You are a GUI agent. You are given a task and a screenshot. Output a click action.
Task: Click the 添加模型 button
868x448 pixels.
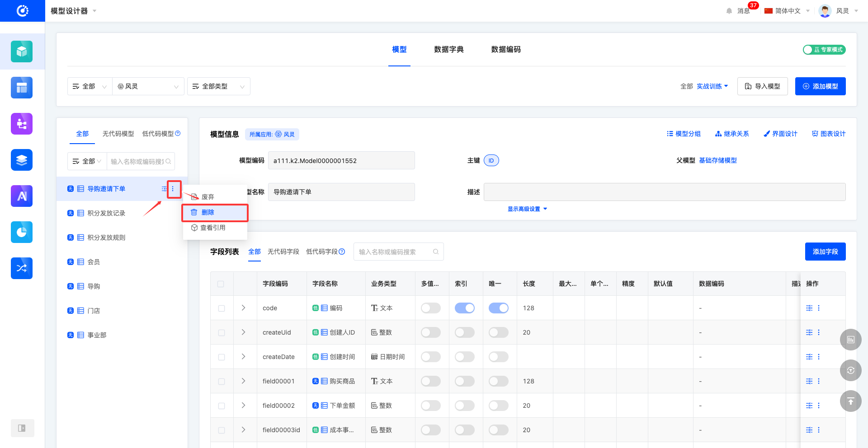coord(821,86)
